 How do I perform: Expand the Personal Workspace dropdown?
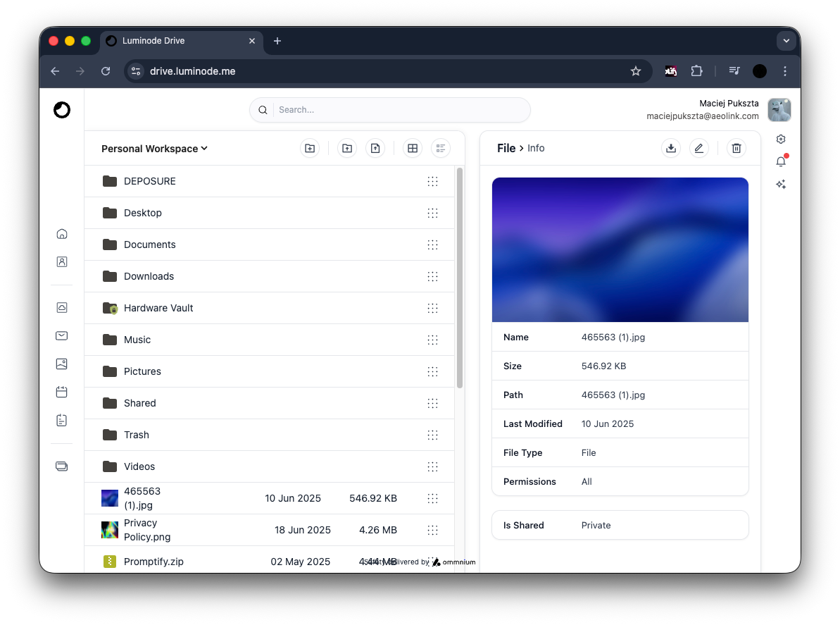[x=155, y=149]
